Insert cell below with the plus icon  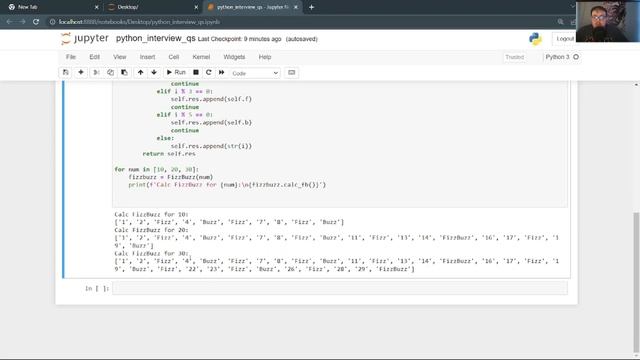pos(81,73)
